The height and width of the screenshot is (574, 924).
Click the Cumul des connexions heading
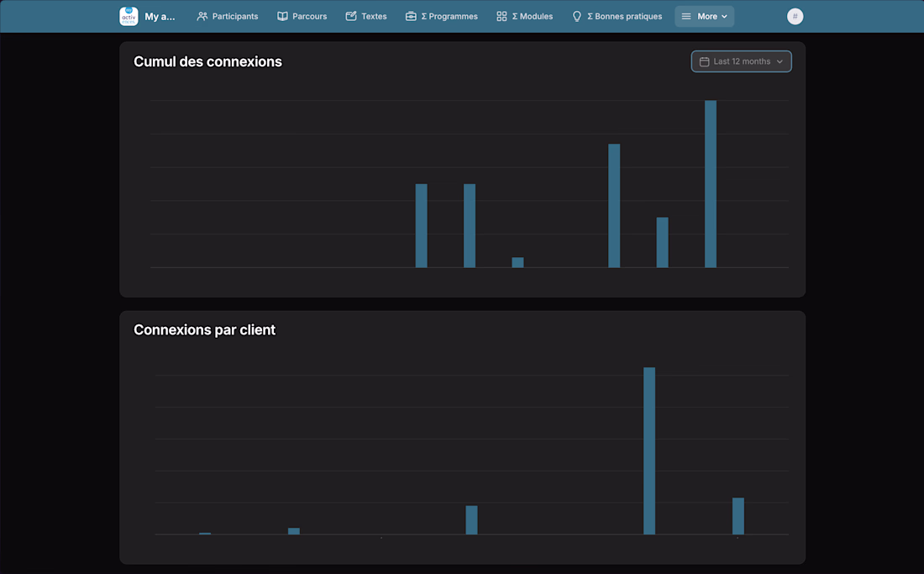click(207, 61)
